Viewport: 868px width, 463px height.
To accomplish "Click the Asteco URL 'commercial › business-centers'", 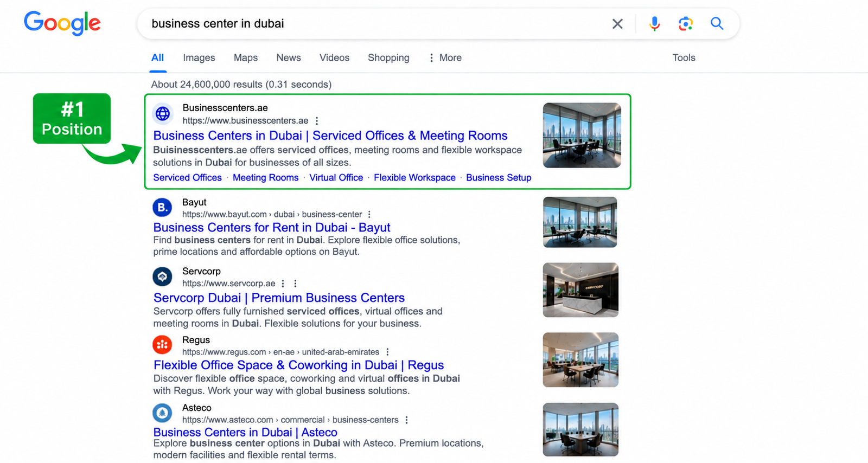I will pos(340,420).
